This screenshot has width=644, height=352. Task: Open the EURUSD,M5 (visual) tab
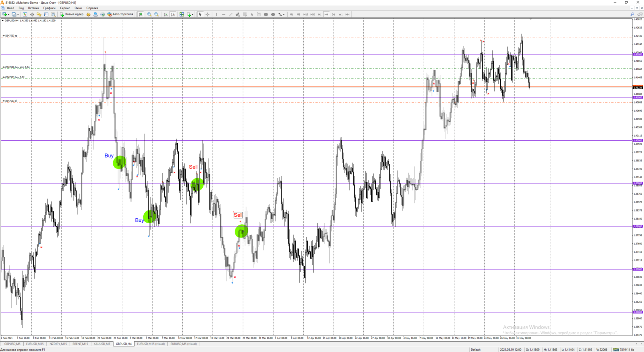point(184,344)
